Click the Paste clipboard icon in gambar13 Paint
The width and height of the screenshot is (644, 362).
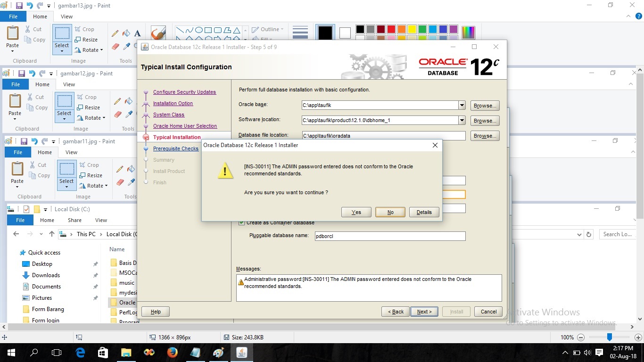point(13,33)
